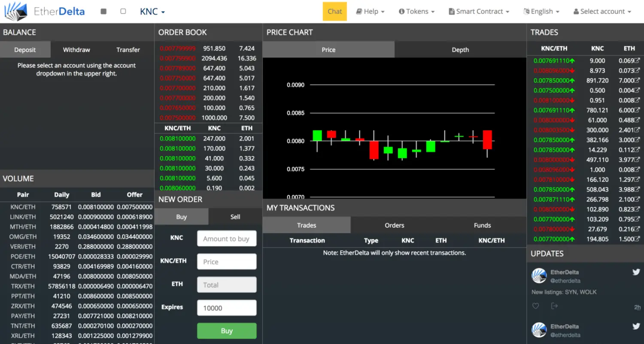
Task: Open the Chat panel
Action: (334, 11)
